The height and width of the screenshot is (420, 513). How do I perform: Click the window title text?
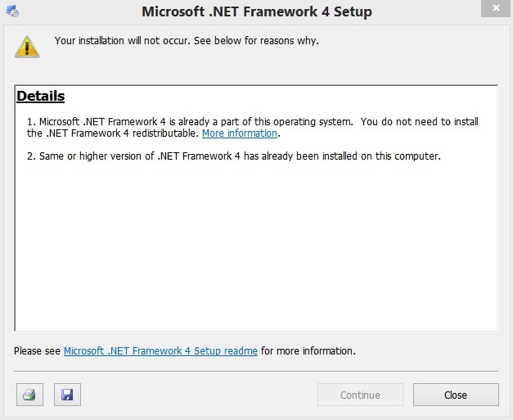[256, 11]
